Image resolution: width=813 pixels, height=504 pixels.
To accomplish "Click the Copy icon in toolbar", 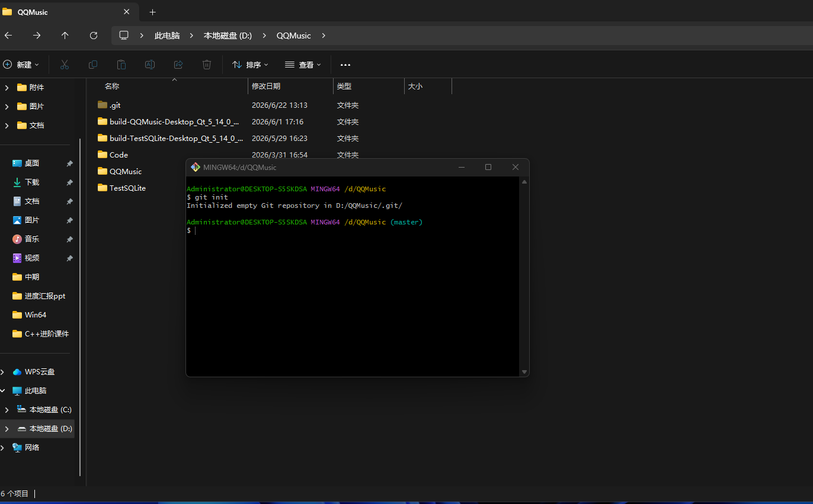I will click(93, 65).
